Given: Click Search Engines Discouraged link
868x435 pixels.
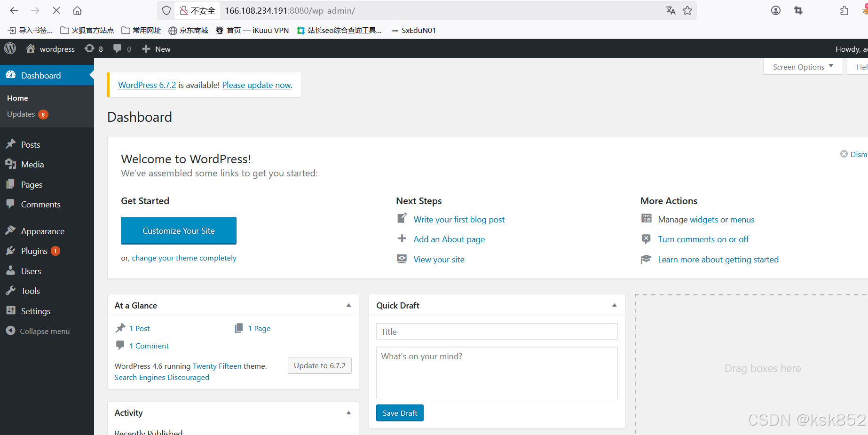Looking at the screenshot, I should (x=162, y=377).
